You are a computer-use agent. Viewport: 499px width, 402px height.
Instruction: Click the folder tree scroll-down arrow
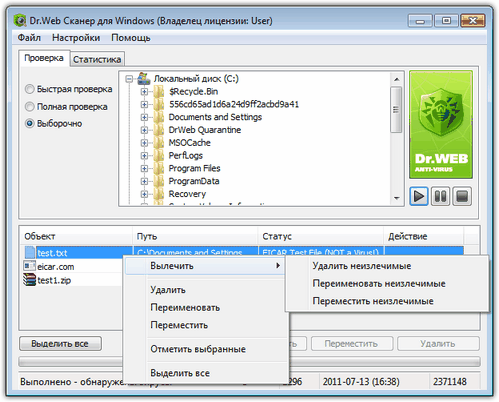click(396, 198)
